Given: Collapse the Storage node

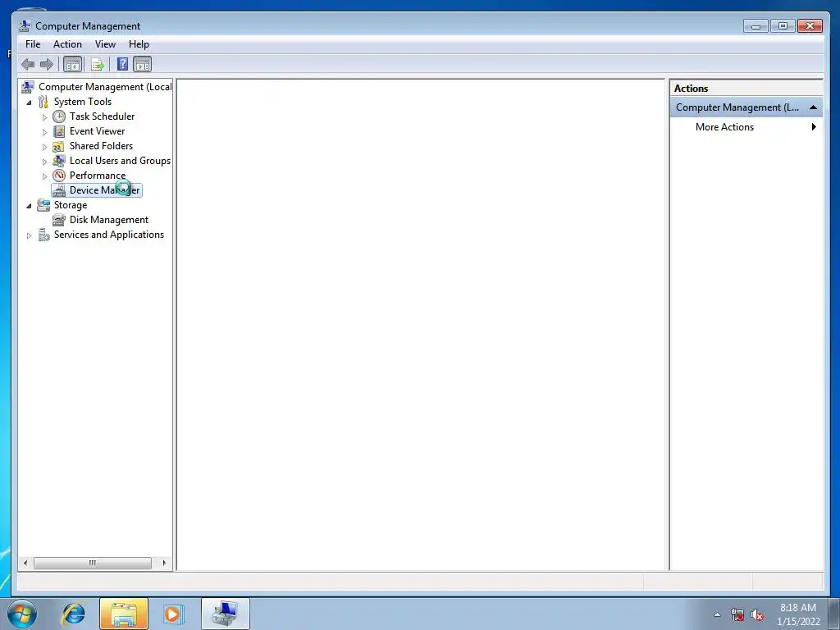Looking at the screenshot, I should pyautogui.click(x=29, y=206).
